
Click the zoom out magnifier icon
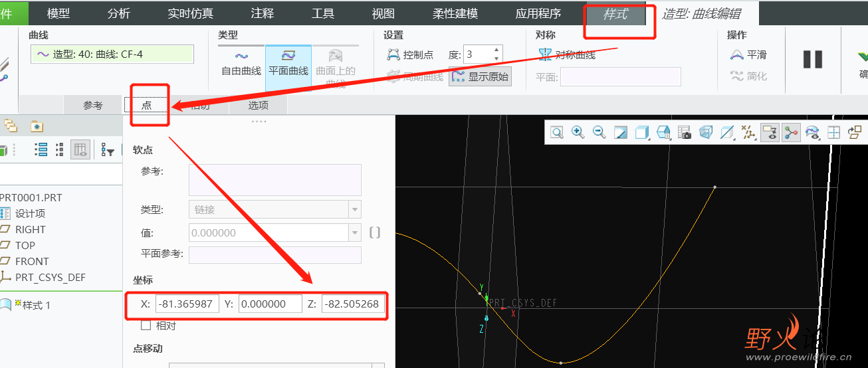(599, 132)
